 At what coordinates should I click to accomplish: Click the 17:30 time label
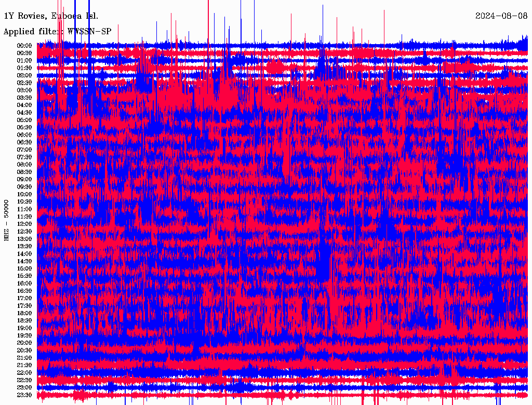(x=24, y=306)
